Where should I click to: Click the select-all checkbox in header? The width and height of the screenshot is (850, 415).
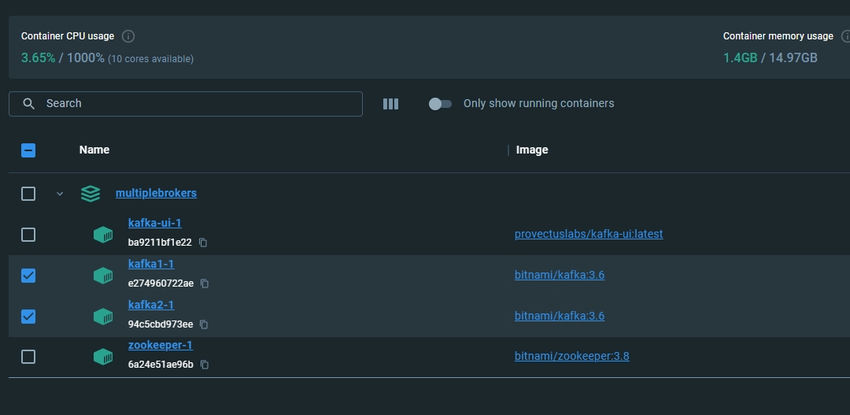(x=28, y=150)
